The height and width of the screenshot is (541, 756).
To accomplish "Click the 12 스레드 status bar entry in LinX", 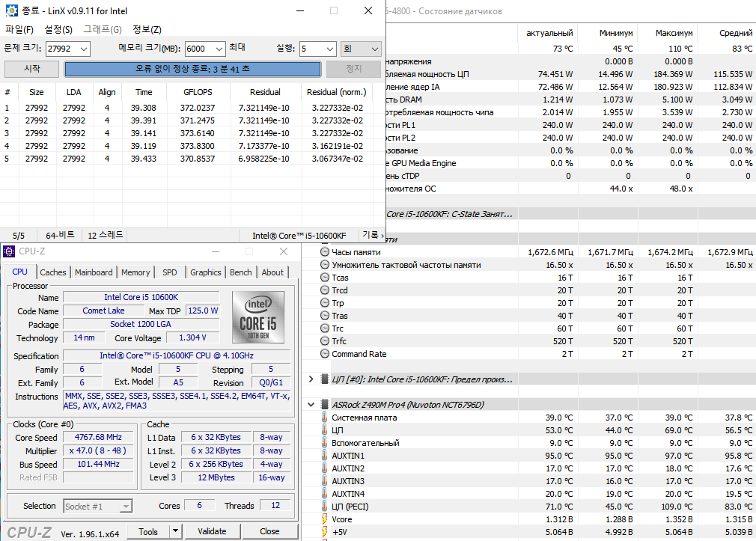I will coord(105,235).
